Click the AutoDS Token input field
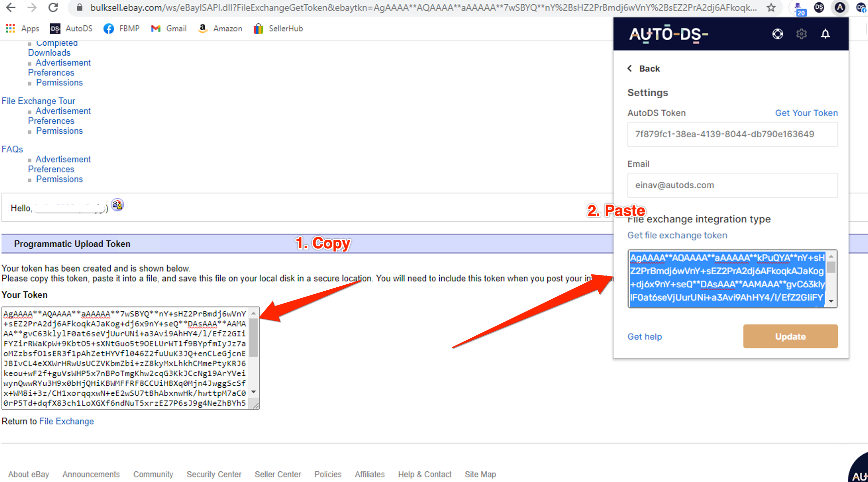The width and height of the screenshot is (868, 482). [x=732, y=134]
